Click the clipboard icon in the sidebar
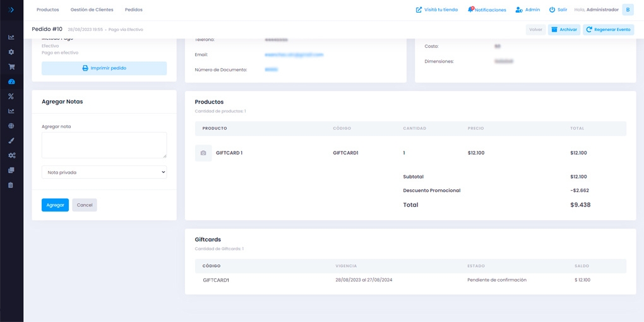The height and width of the screenshot is (322, 644). coord(11,185)
